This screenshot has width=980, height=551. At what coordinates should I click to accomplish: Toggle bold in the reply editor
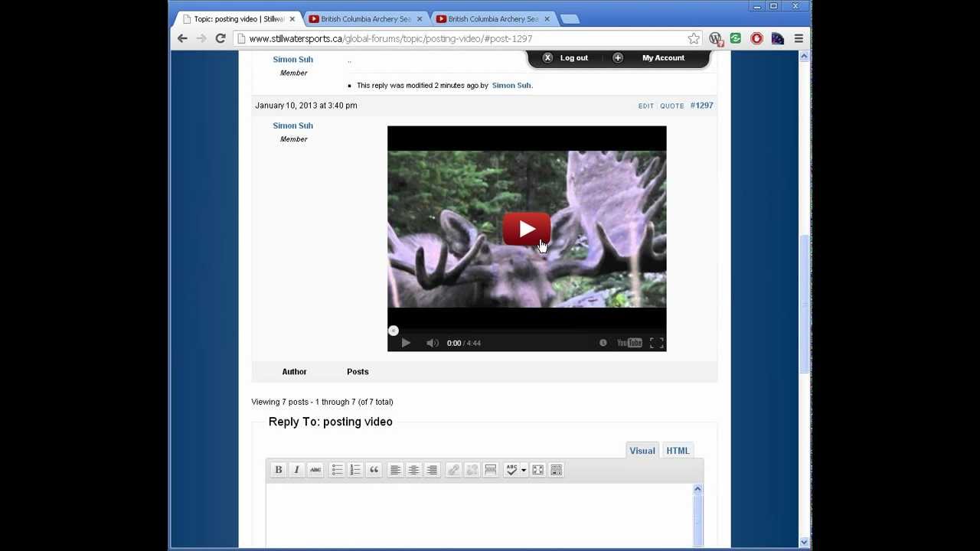click(279, 470)
